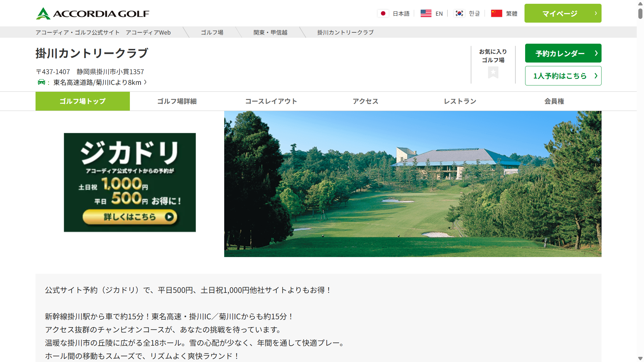This screenshot has width=644, height=362.
Task: Open the アクセス tab
Action: (x=366, y=101)
